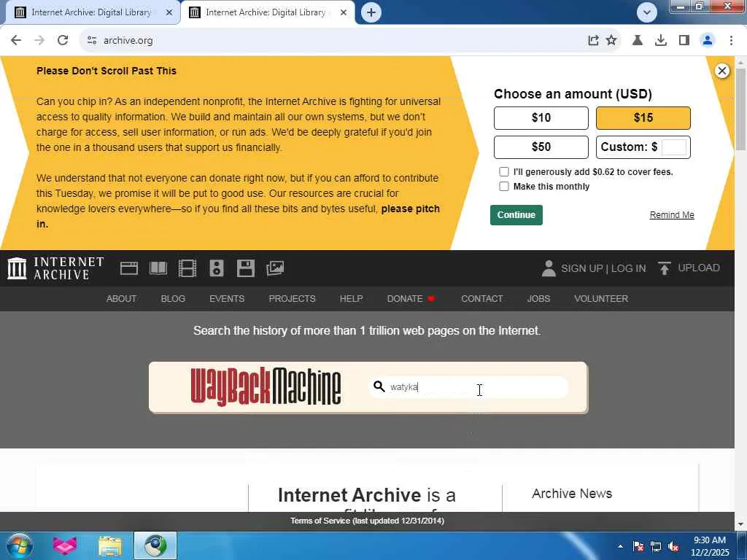Screen dimensions: 747x560
Task: Open Chrome three-dot menu
Action: click(x=731, y=41)
